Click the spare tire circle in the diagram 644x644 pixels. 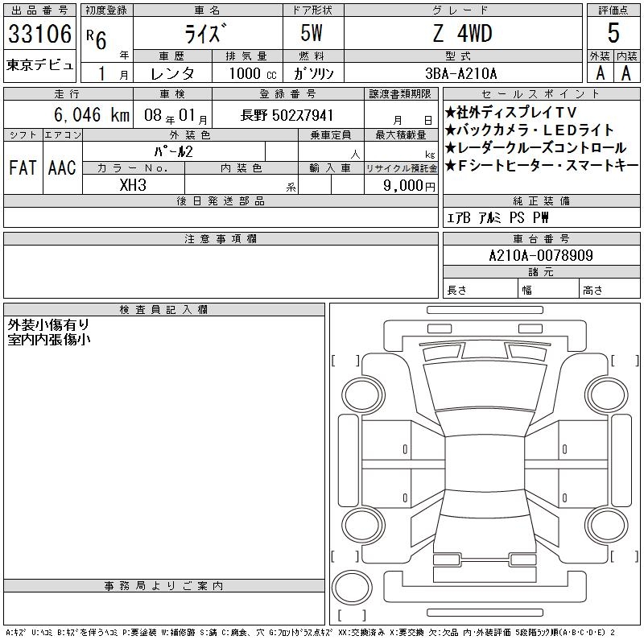pos(352,587)
